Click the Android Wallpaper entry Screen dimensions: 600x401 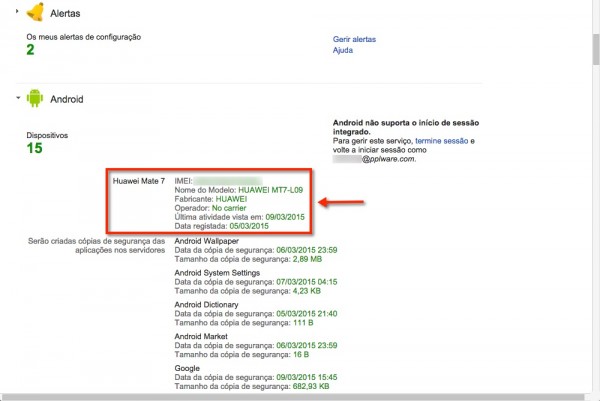click(207, 241)
